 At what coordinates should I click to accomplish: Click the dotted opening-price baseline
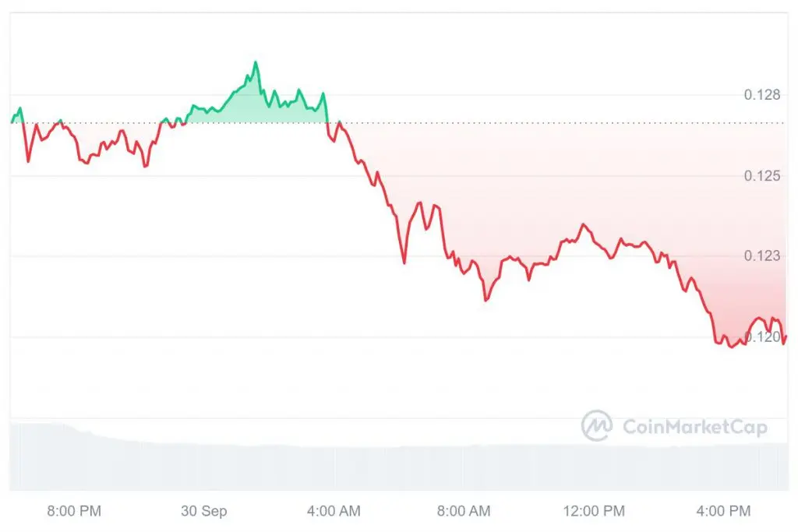coord(397,123)
